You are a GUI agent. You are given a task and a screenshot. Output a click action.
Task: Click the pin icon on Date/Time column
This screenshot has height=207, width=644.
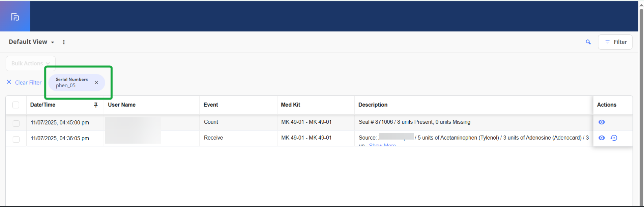pyautogui.click(x=96, y=105)
